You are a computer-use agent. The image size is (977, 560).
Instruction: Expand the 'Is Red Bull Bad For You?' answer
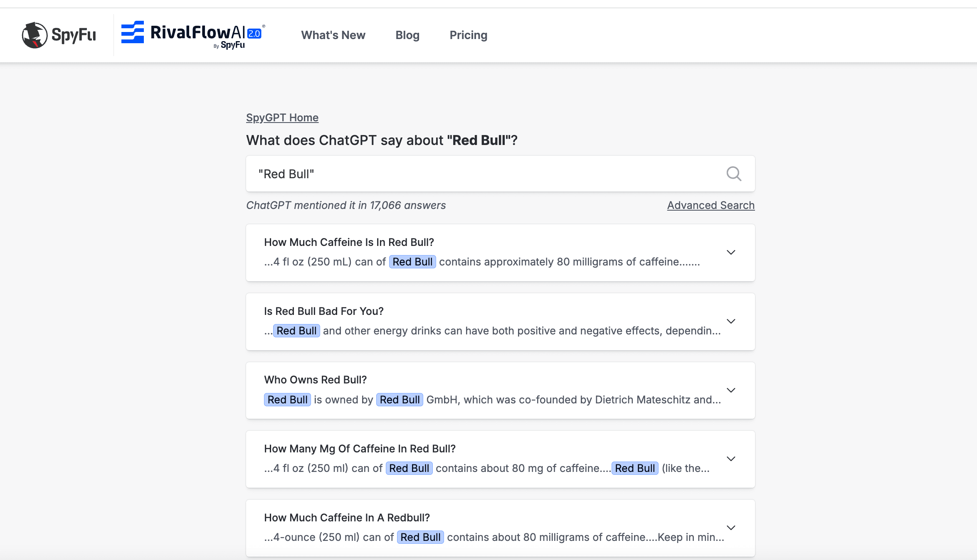(x=731, y=321)
